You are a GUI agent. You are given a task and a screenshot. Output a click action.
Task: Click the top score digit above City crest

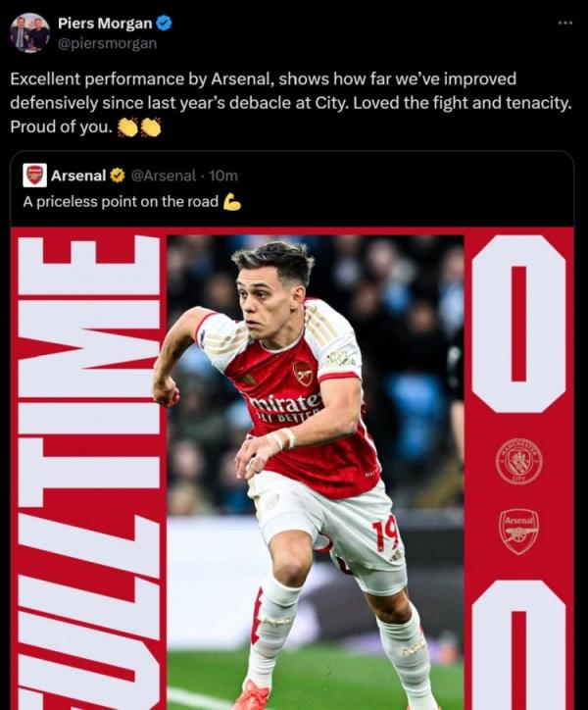point(518,324)
